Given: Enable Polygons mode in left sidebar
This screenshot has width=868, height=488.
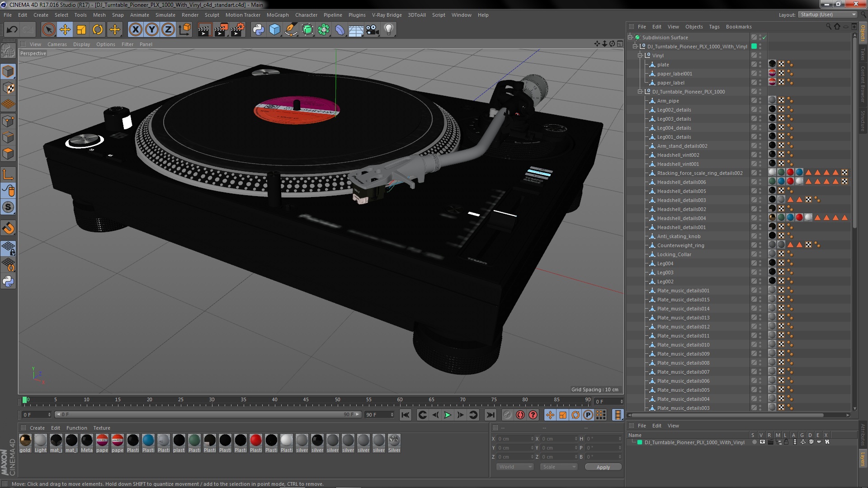Looking at the screenshot, I should click(8, 154).
